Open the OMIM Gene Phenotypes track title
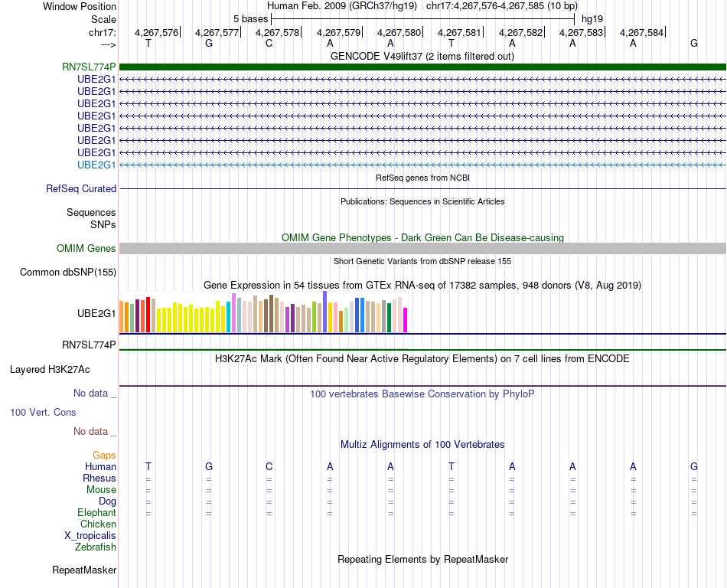 coord(422,238)
